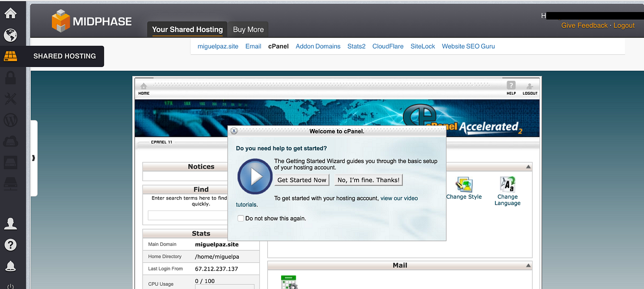Click the power icon at the sidebar bottom
This screenshot has width=644, height=289.
coord(10,286)
